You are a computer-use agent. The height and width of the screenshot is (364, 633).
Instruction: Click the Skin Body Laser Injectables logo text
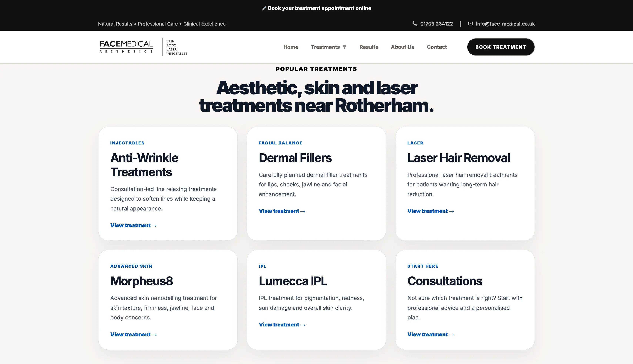177,47
